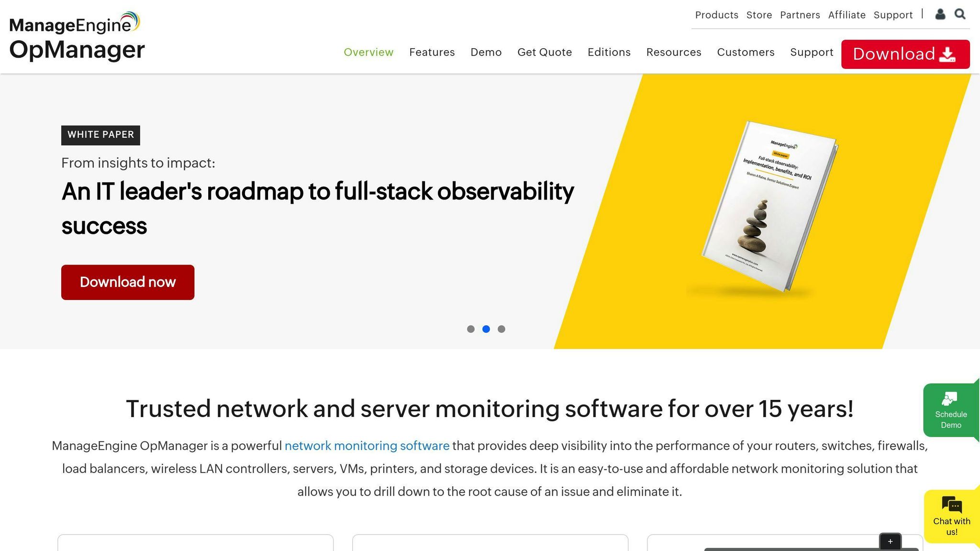This screenshot has width=980, height=551.
Task: Switch to the Features tab
Action: point(432,52)
